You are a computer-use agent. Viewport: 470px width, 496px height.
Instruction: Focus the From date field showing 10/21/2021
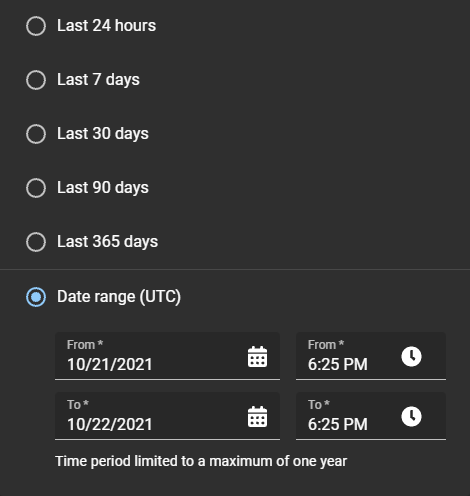(x=167, y=356)
